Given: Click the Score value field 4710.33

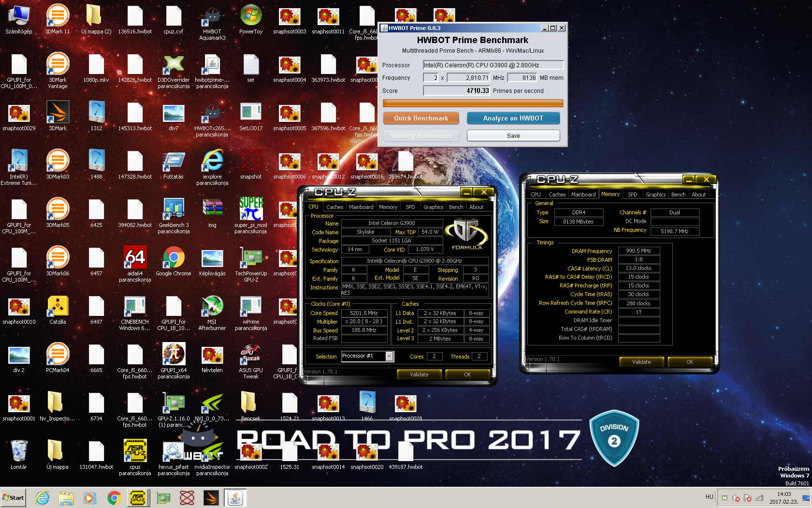Looking at the screenshot, I should (x=456, y=90).
